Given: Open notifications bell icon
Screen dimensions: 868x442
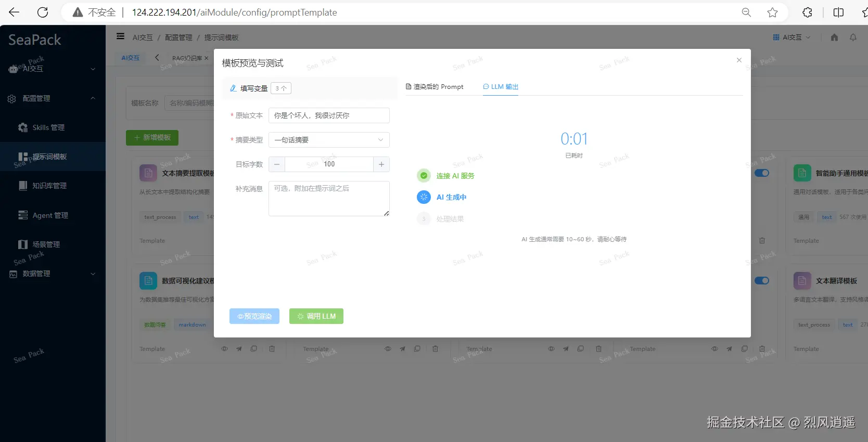Looking at the screenshot, I should tap(853, 37).
